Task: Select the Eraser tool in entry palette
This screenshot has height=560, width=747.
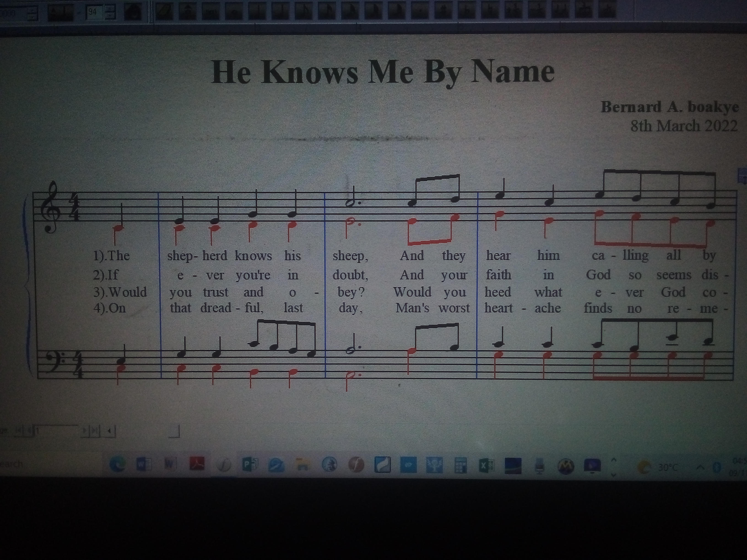Action: [164, 12]
